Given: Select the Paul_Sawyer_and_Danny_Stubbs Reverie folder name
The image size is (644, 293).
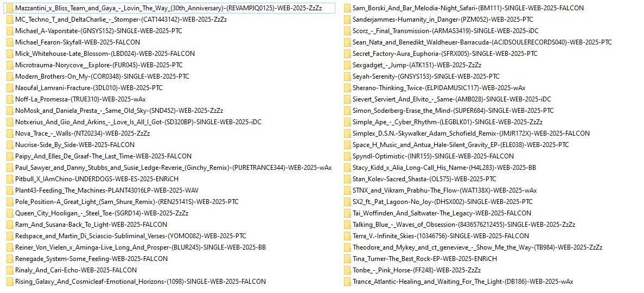Looking at the screenshot, I should (x=173, y=168).
